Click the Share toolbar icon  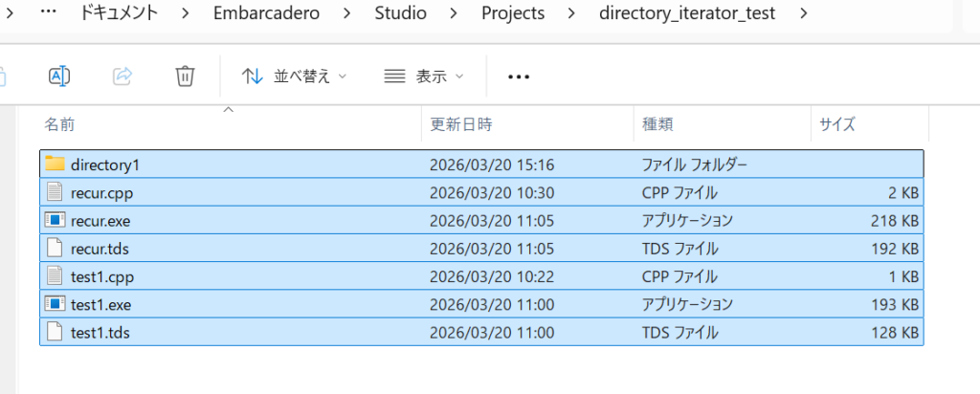(122, 77)
